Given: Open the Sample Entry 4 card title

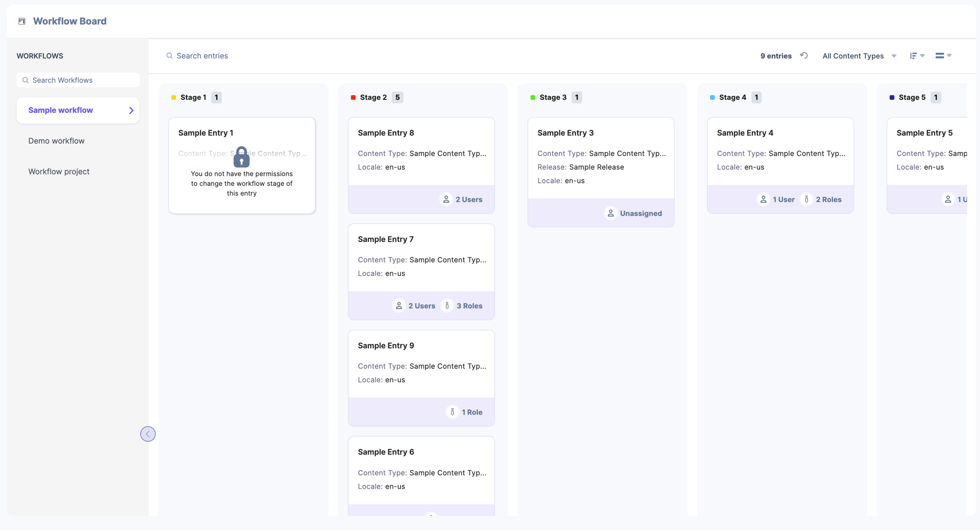Looking at the screenshot, I should tap(745, 133).
